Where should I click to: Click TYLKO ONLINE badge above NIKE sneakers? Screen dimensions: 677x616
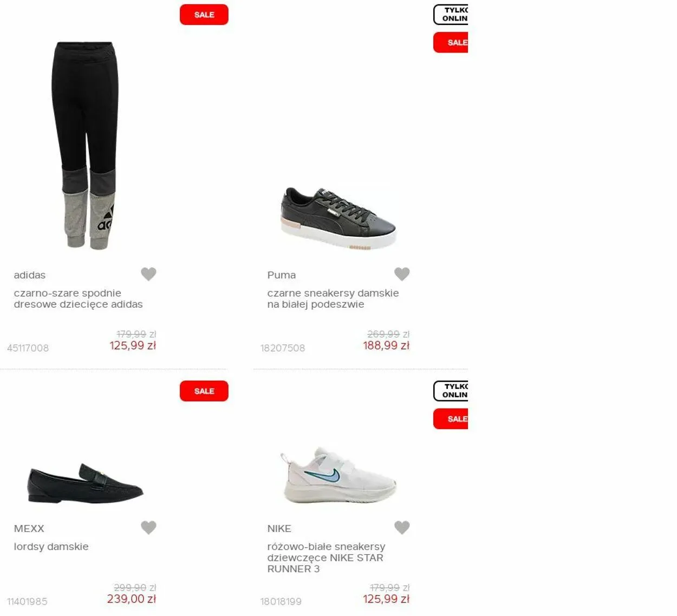coord(451,391)
